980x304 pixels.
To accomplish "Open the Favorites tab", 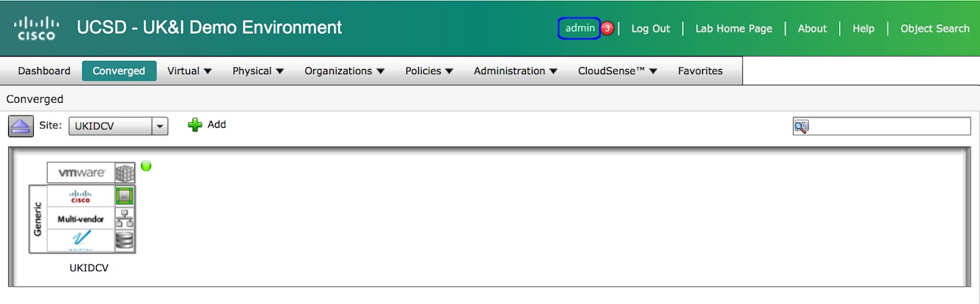I will pos(700,71).
